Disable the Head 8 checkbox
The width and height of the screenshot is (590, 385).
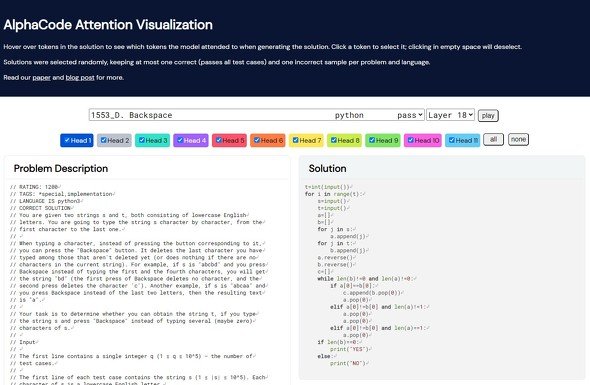334,140
